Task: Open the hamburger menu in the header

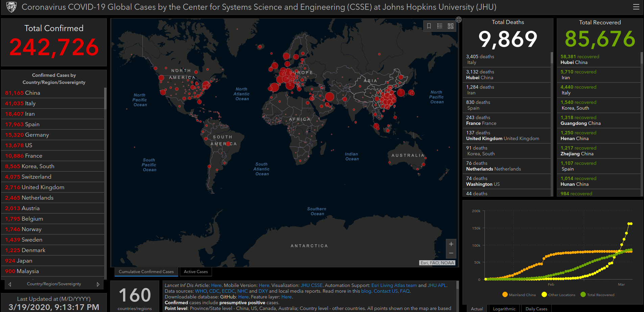Action: pos(636,7)
